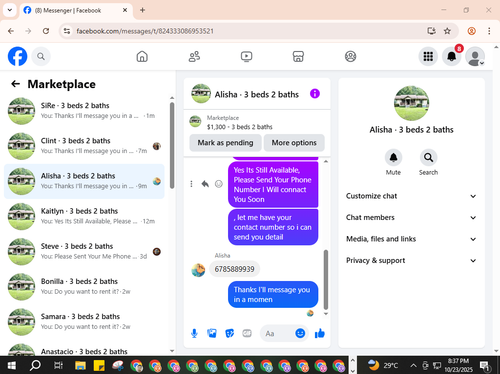
Task: Open the Notifications bell with badge 8
Action: pos(452,56)
